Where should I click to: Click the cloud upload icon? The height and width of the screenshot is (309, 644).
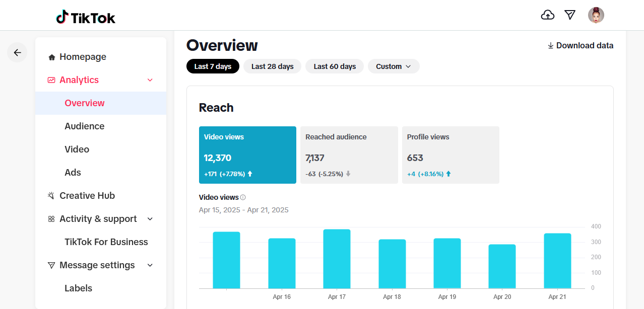point(547,15)
